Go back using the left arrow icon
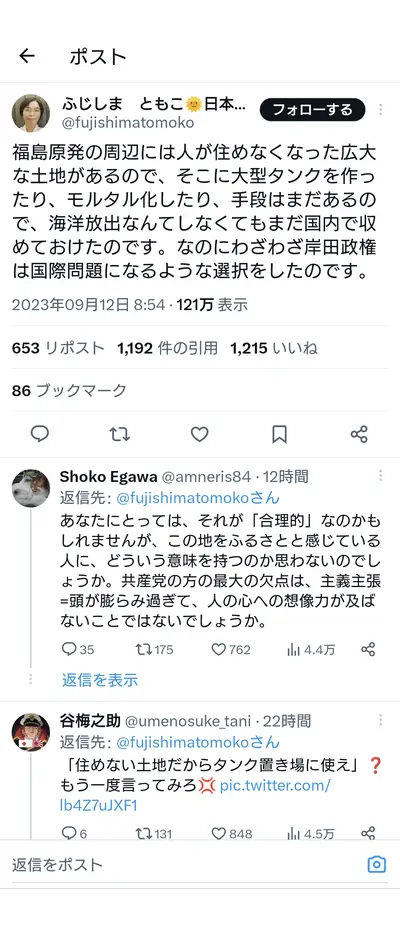The height and width of the screenshot is (934, 400). 27,56
